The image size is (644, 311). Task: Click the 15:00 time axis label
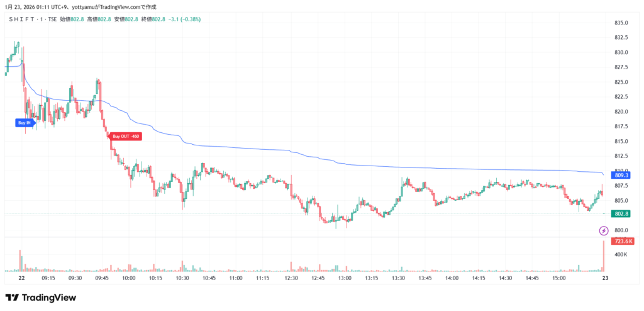pyautogui.click(x=558, y=278)
